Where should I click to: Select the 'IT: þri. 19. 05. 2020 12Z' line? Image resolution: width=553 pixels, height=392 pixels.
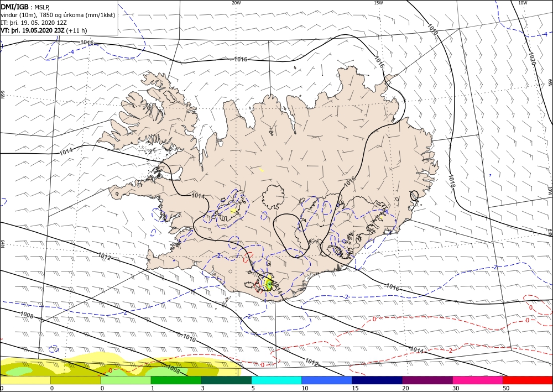[x=34, y=23]
